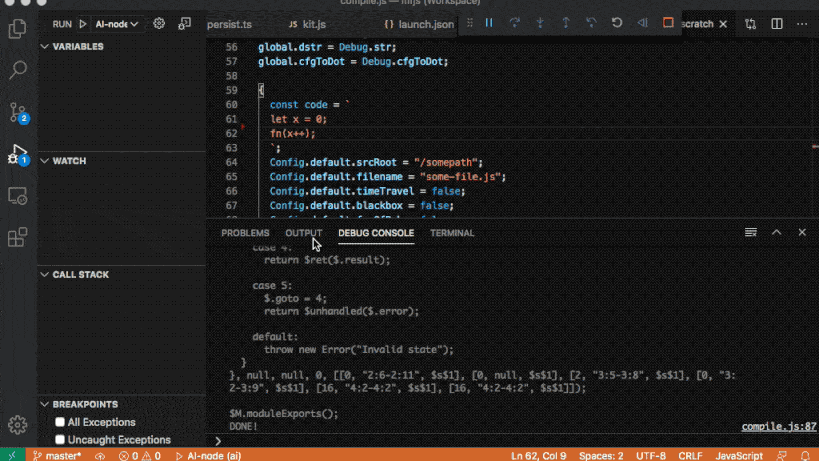Open the Search view in activity bar
Viewport: 819px width, 461px height.
(17, 70)
